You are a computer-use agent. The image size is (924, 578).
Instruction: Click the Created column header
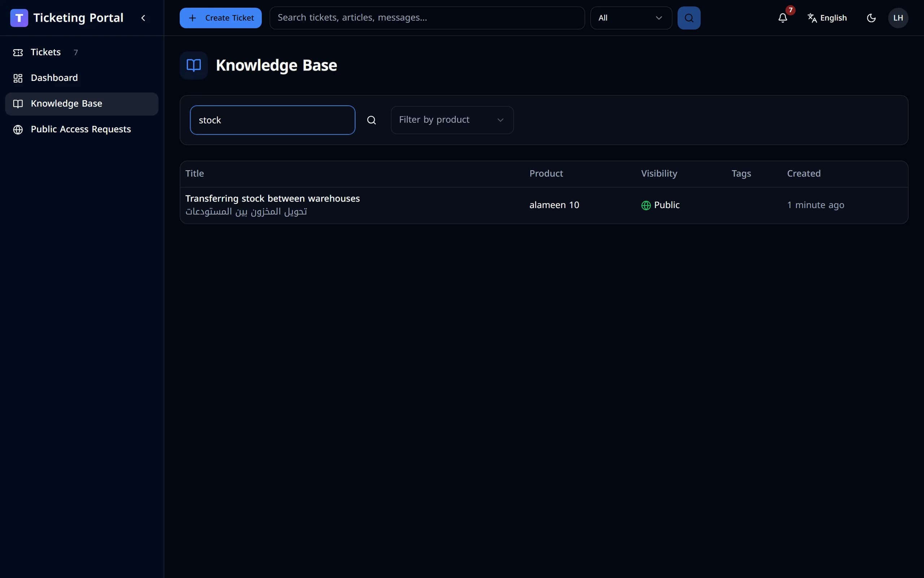coord(804,173)
